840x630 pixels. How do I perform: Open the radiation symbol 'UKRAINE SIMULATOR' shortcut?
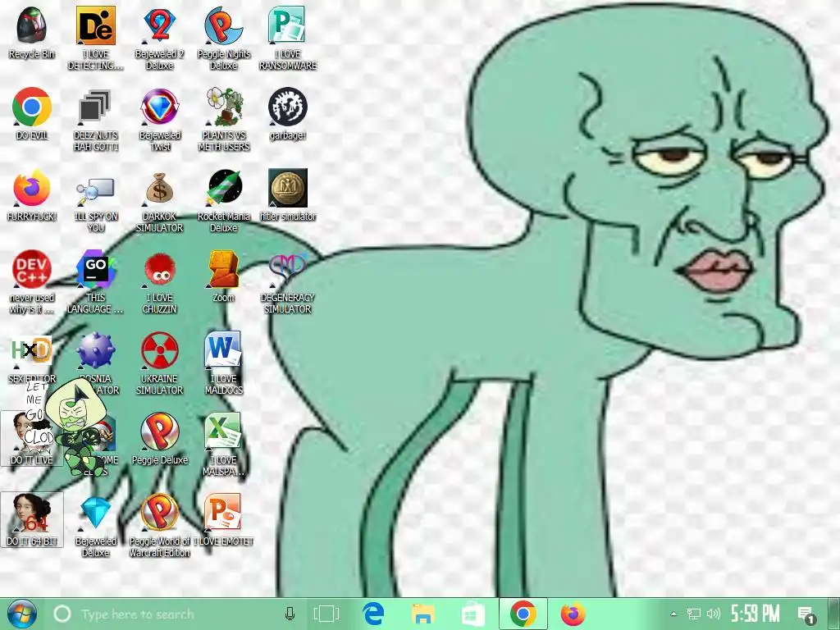pyautogui.click(x=160, y=363)
